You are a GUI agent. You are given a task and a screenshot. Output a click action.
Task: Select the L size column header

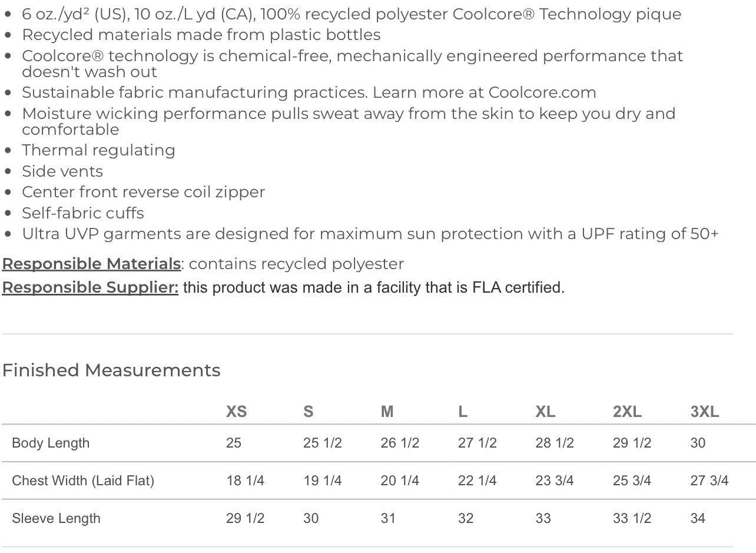pyautogui.click(x=463, y=412)
